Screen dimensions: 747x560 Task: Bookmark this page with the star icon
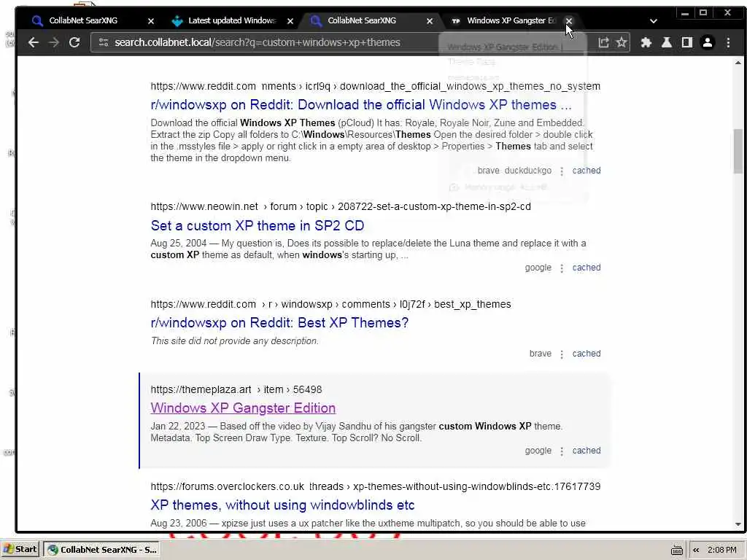click(622, 42)
